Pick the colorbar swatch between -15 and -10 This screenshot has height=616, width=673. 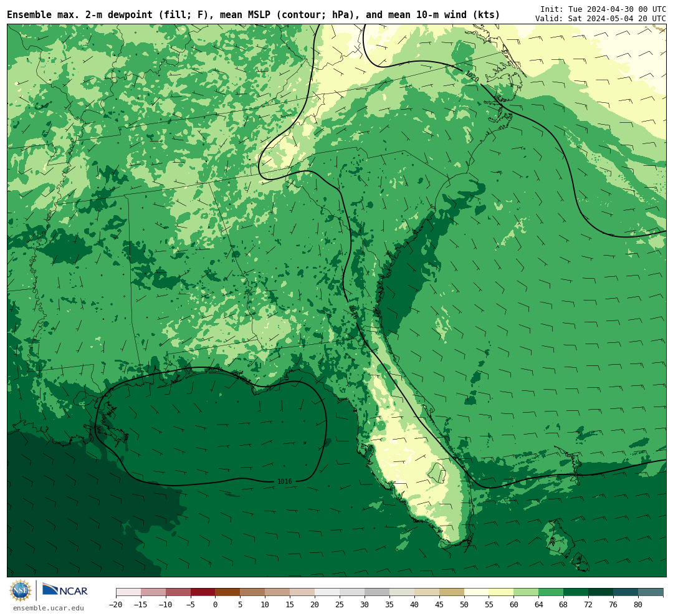pyautogui.click(x=153, y=592)
